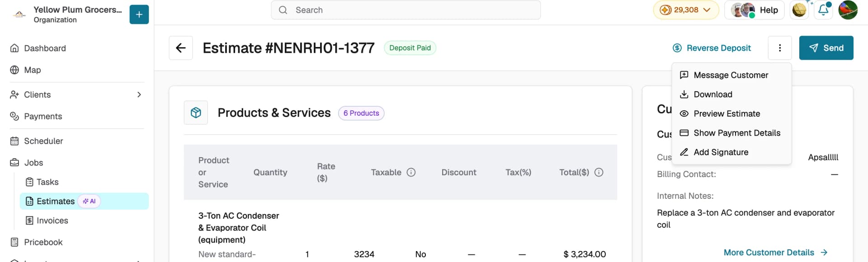Click the Payments coins icon

point(14,116)
